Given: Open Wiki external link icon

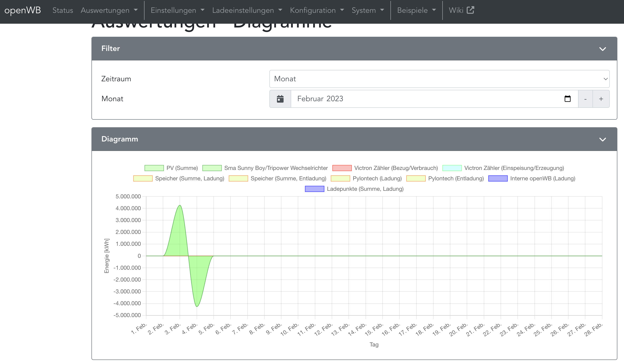Looking at the screenshot, I should [x=470, y=10].
